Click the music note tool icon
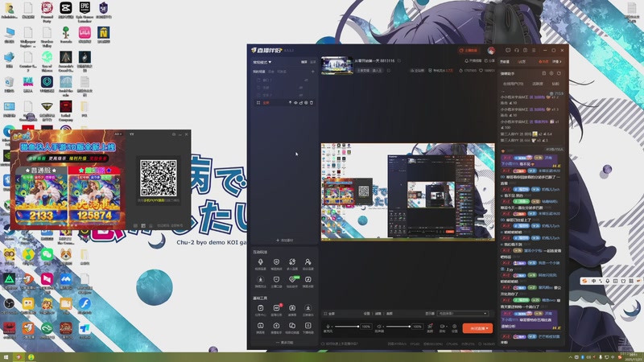The height and width of the screenshot is (362, 644). 308,279
